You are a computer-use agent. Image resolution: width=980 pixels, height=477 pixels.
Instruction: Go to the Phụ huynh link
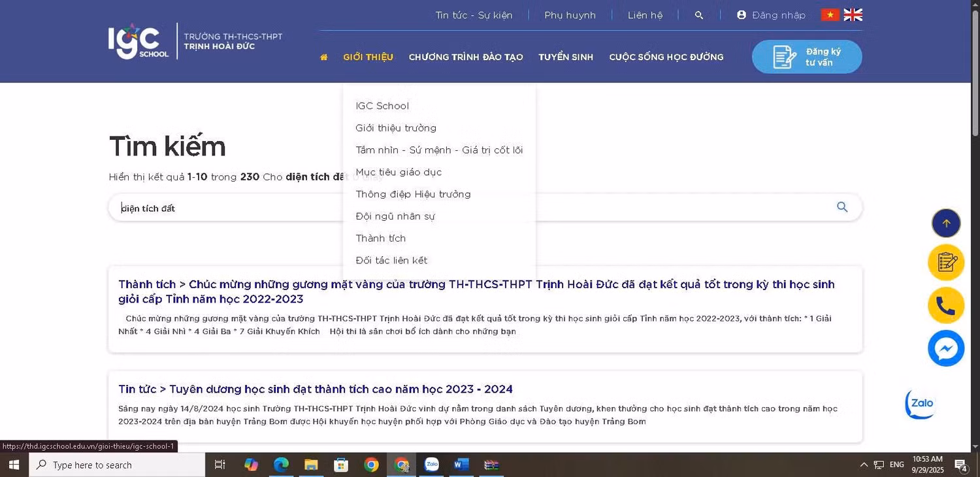570,15
